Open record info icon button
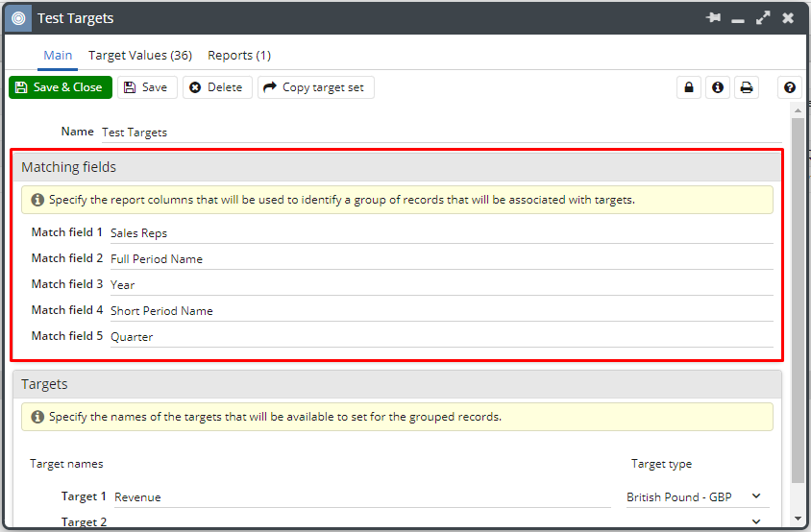Image resolution: width=811 pixels, height=532 pixels. tap(718, 87)
